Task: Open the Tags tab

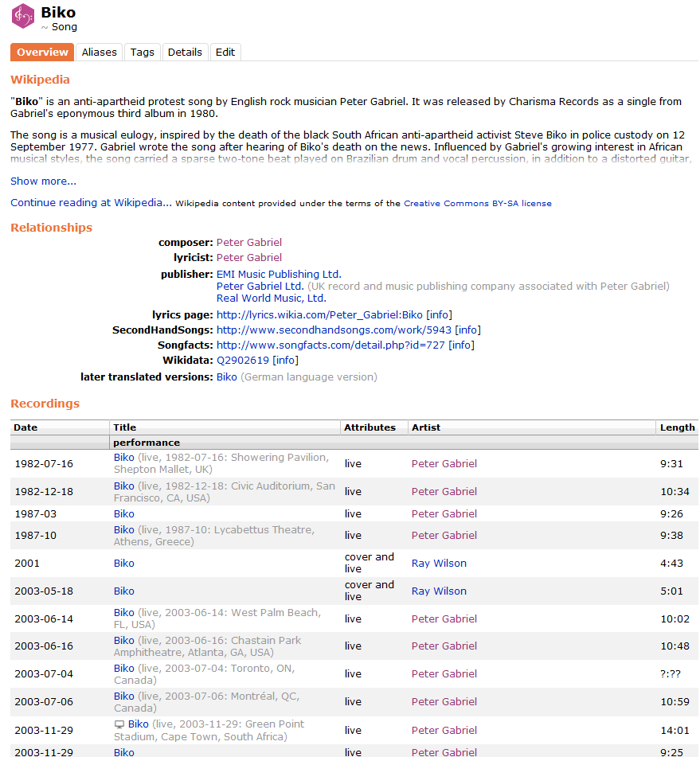Action: coord(142,53)
